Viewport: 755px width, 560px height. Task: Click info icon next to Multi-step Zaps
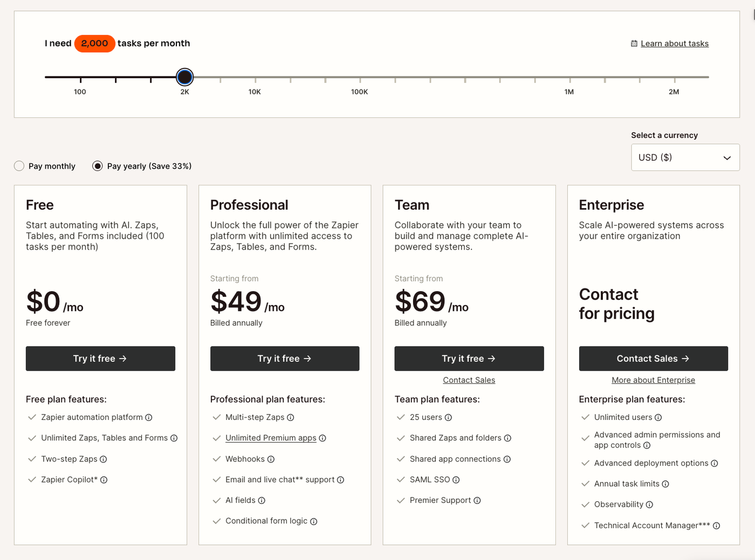pos(291,418)
